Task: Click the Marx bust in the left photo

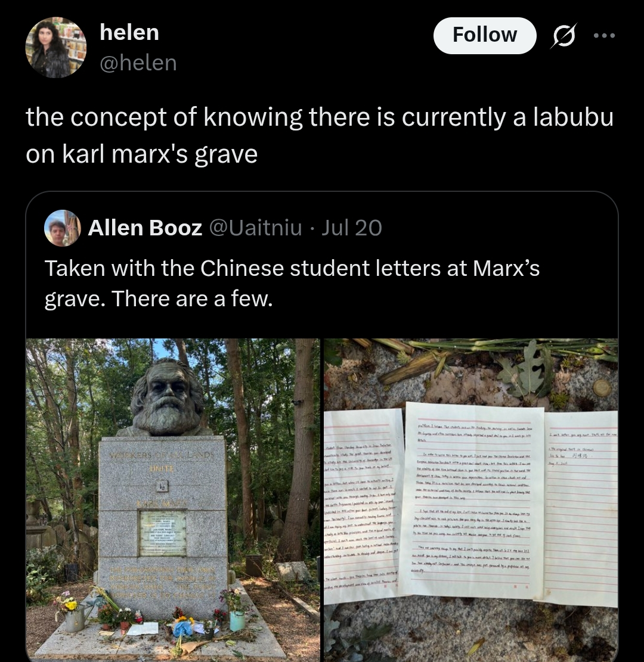Action: pyautogui.click(x=167, y=397)
